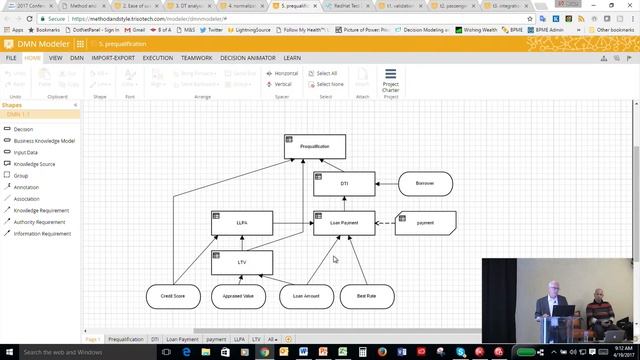Switch to the LLPA page tab
The height and width of the screenshot is (360, 640).
click(239, 339)
